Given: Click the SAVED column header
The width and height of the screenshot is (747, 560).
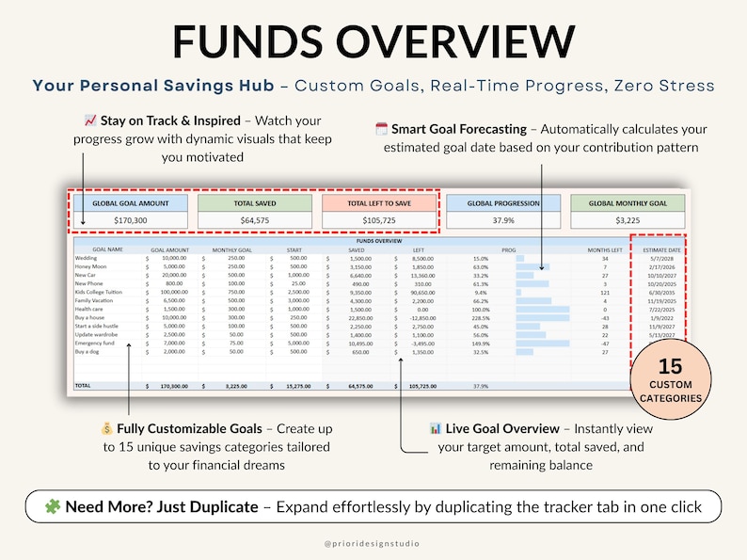Looking at the screenshot, I should pos(357,249).
